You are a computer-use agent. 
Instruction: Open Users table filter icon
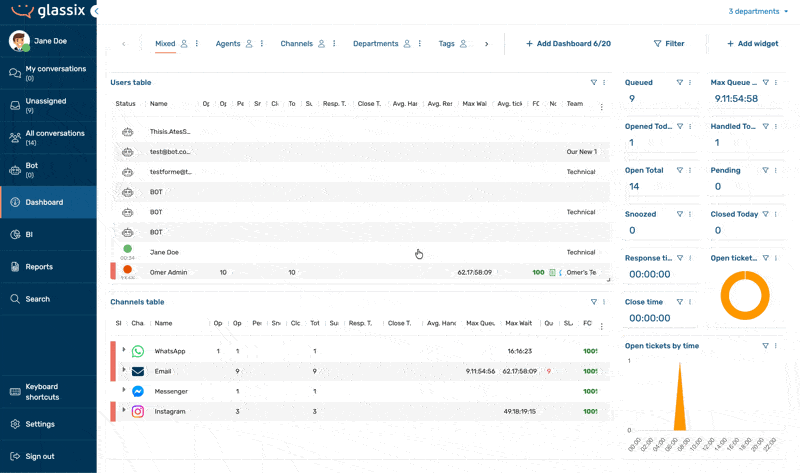click(x=594, y=82)
